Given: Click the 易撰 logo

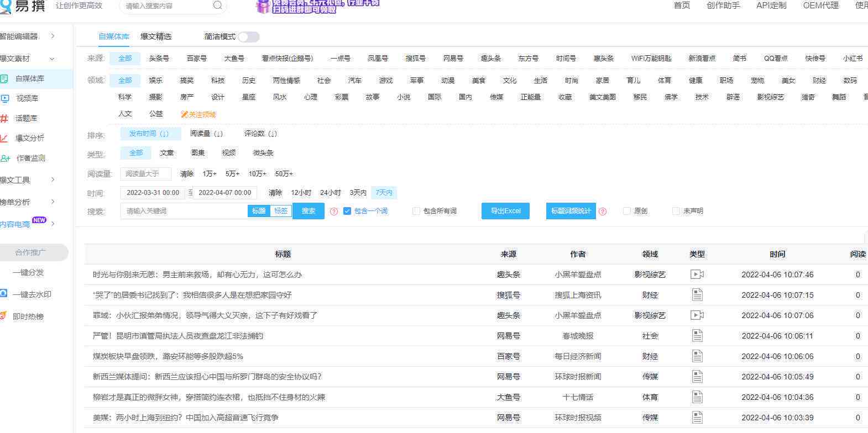Looking at the screenshot, I should [x=22, y=6].
